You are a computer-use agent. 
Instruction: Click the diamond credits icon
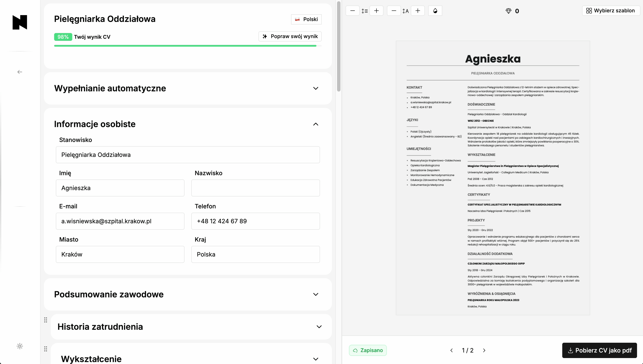click(508, 11)
